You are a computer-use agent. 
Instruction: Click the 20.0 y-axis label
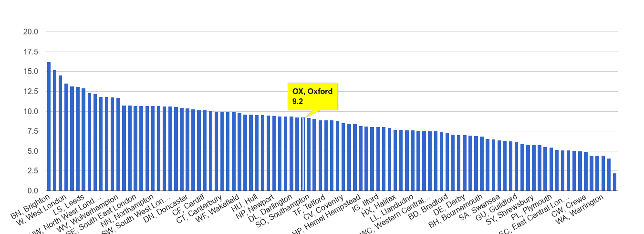(x=31, y=32)
